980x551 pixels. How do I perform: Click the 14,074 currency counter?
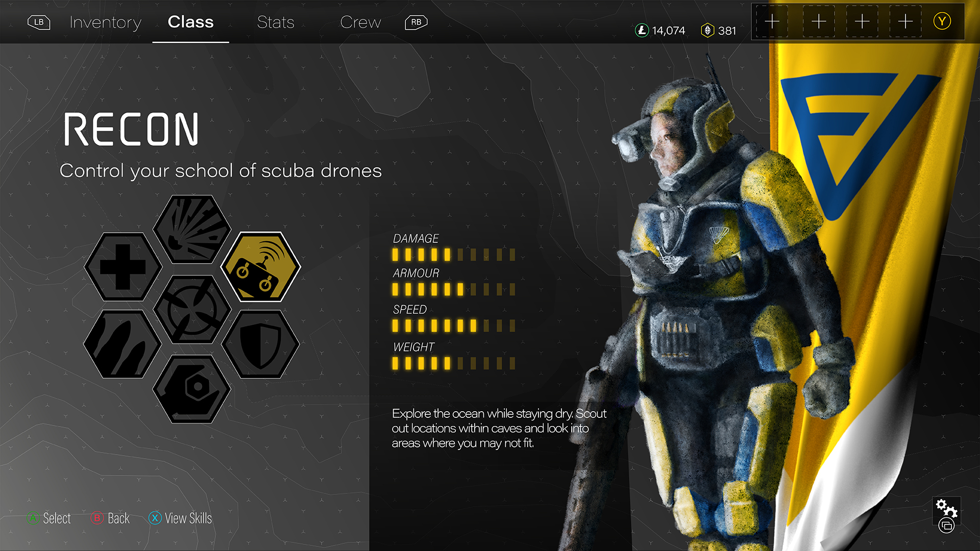click(660, 31)
